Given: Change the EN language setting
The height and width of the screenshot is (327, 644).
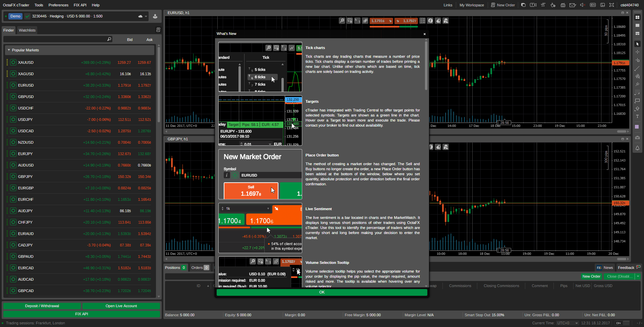Looking at the screenshot, I should [x=593, y=5].
